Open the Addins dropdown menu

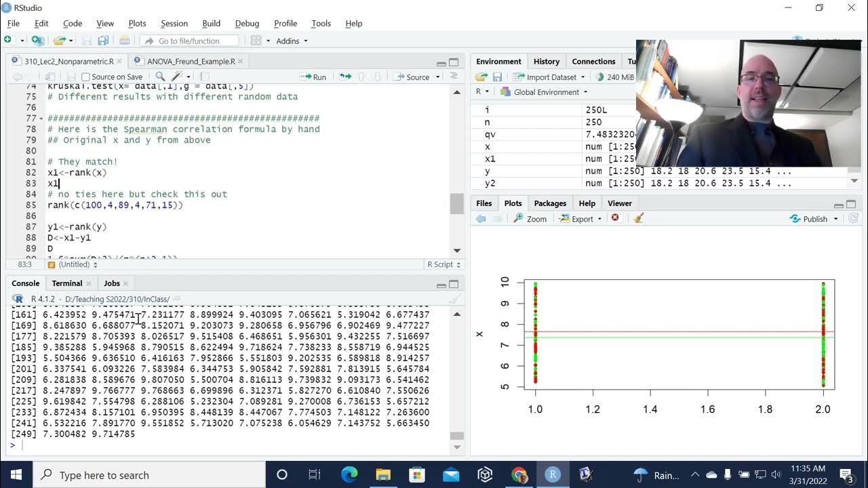coord(292,41)
